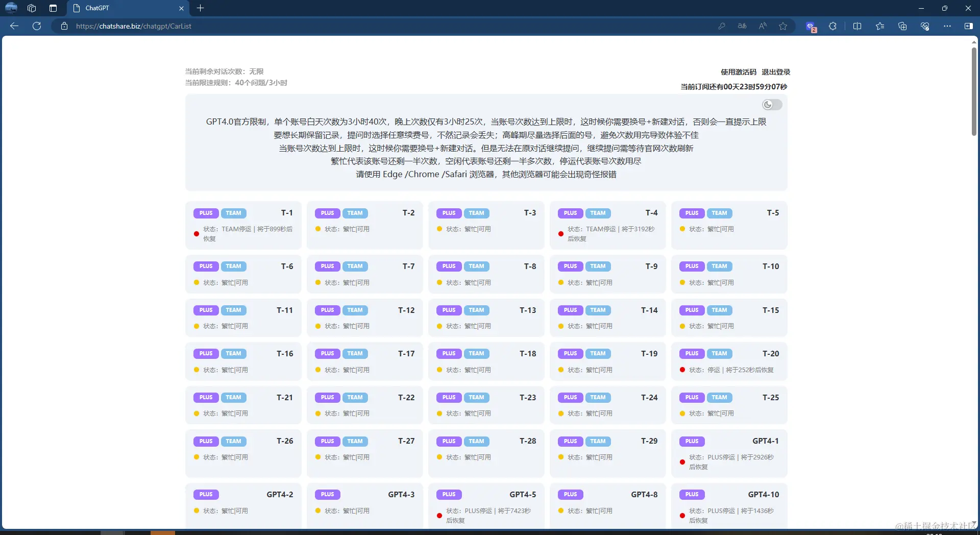Screen dimensions: 980x535
Task: Open the password manager key icon
Action: (x=722, y=26)
